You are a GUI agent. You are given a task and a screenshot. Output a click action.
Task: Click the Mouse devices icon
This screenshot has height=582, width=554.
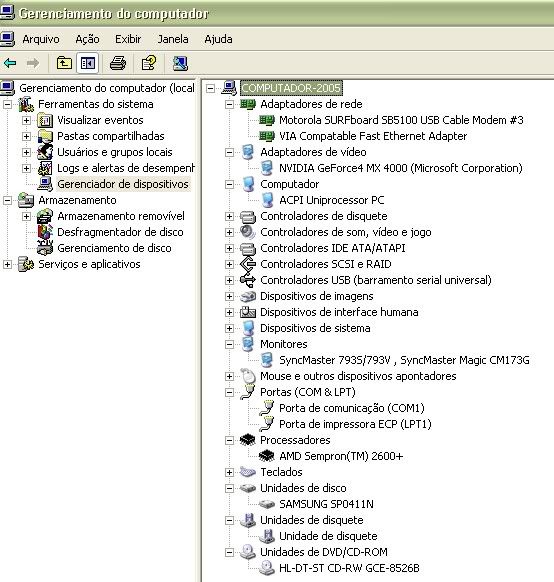(x=248, y=376)
